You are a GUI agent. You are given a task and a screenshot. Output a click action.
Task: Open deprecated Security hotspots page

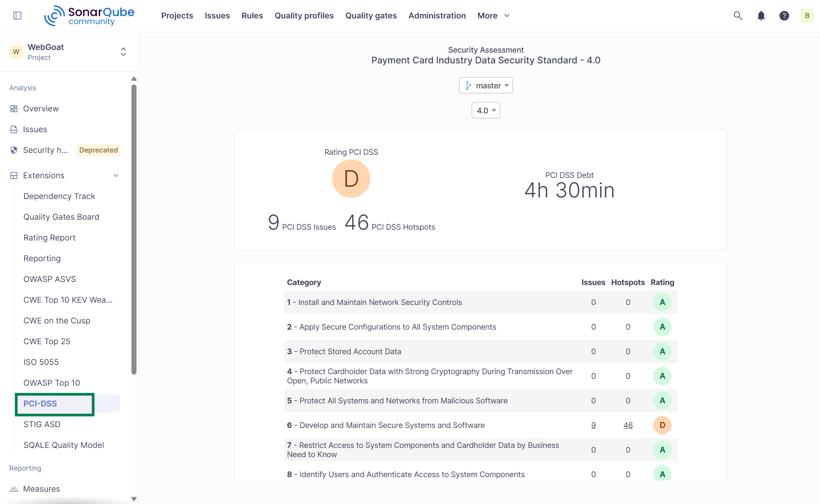click(x=45, y=150)
